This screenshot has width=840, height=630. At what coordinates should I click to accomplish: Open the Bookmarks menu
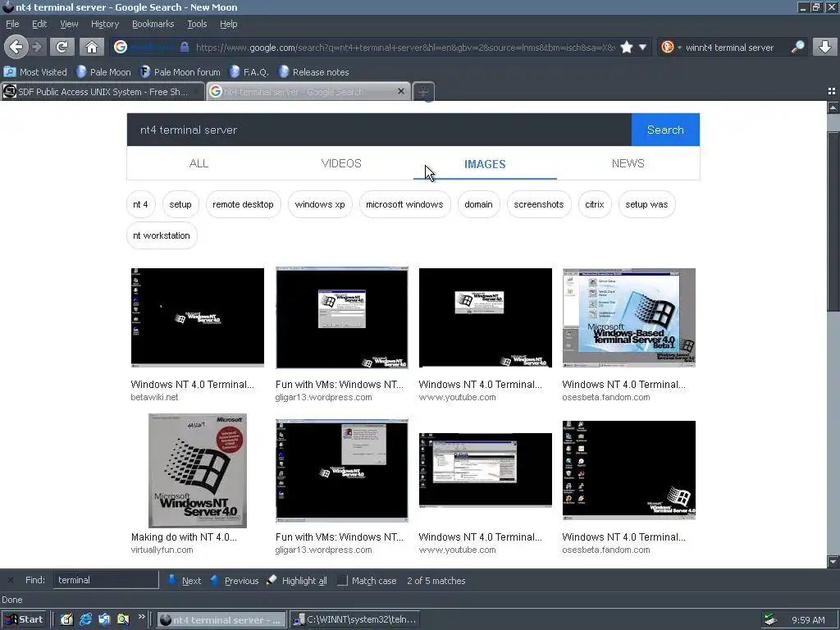tap(153, 24)
